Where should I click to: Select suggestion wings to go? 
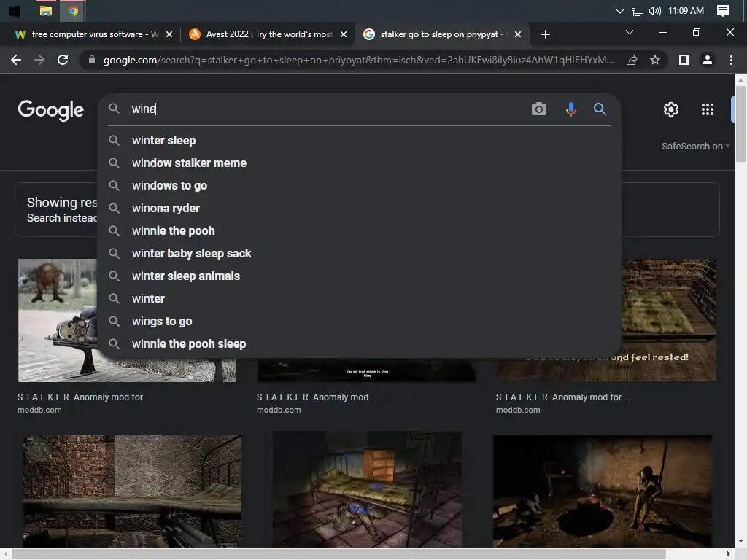pyautogui.click(x=359, y=322)
